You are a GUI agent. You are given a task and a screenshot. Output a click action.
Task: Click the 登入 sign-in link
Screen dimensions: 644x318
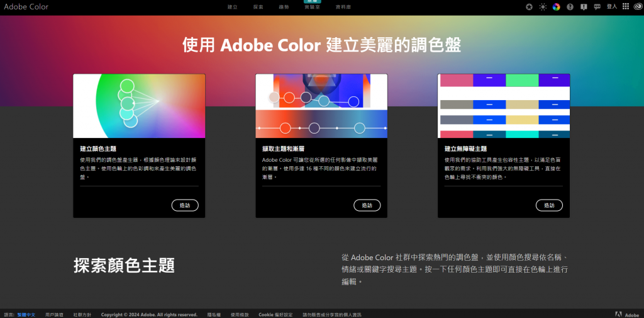pyautogui.click(x=612, y=6)
